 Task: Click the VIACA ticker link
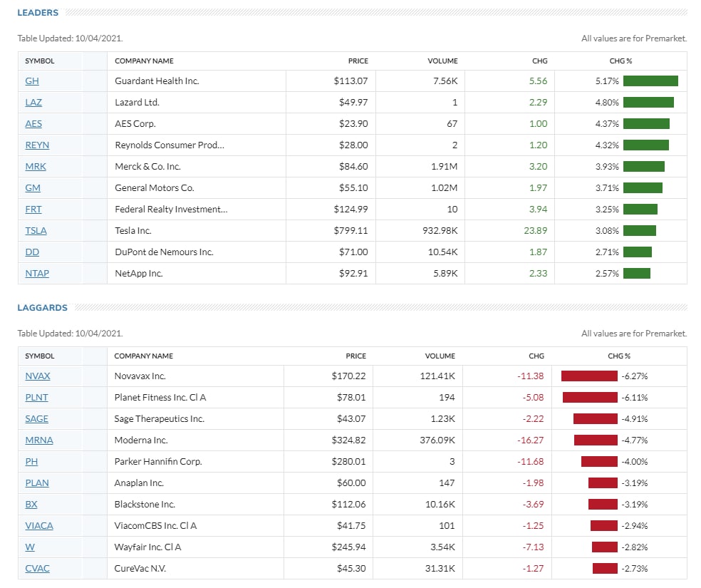[39, 526]
